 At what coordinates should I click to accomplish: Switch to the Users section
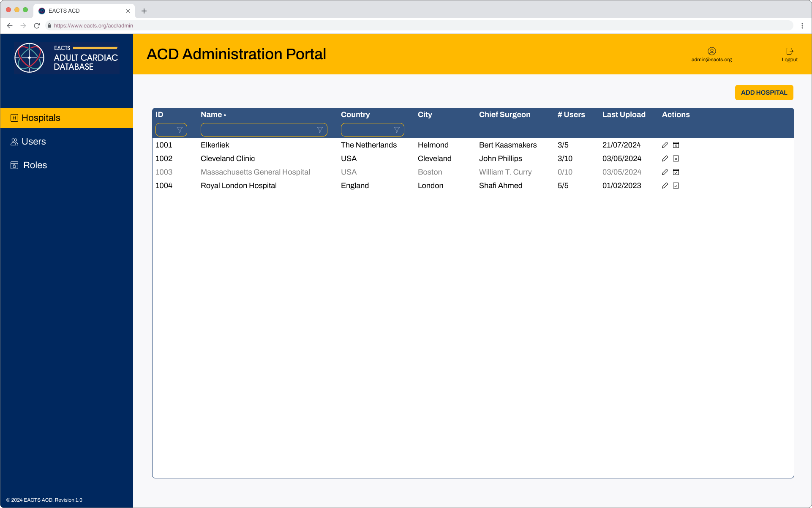tap(34, 141)
